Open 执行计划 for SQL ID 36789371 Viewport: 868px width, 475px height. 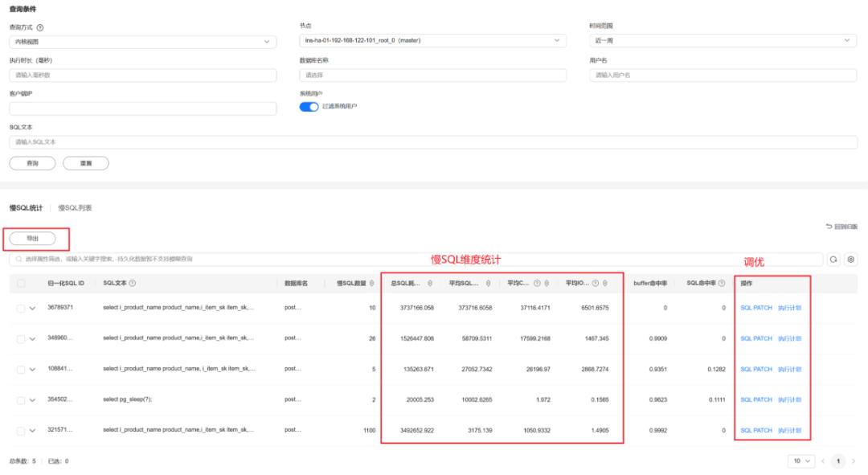click(790, 308)
